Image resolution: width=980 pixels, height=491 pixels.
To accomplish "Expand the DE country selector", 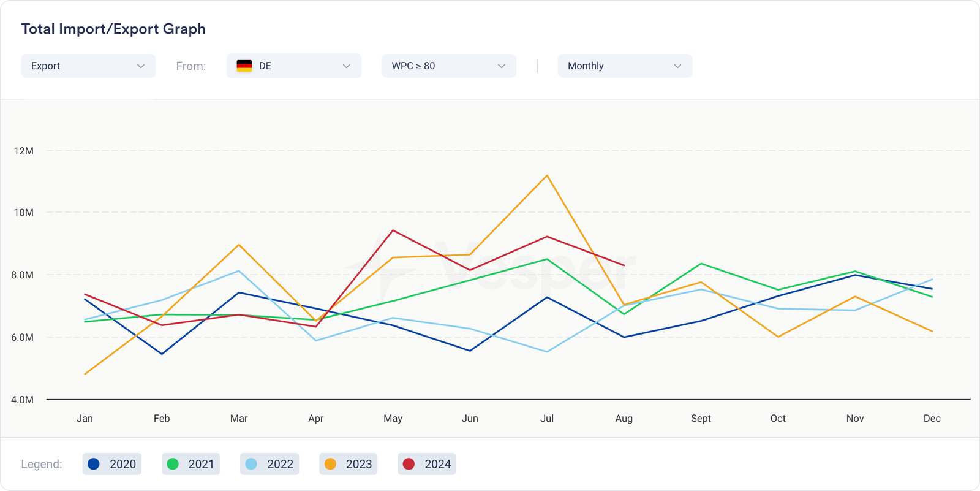I will pos(294,66).
